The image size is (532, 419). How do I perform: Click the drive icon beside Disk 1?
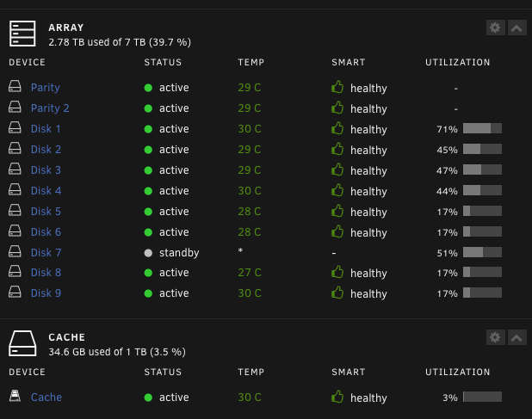tap(15, 128)
